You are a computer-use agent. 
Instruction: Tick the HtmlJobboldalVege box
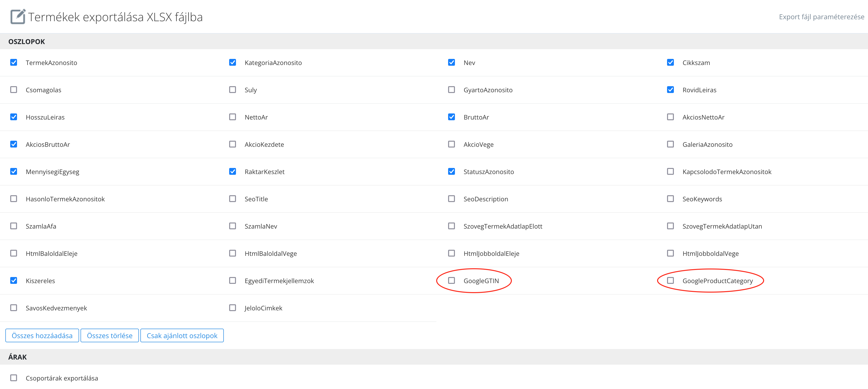(670, 253)
